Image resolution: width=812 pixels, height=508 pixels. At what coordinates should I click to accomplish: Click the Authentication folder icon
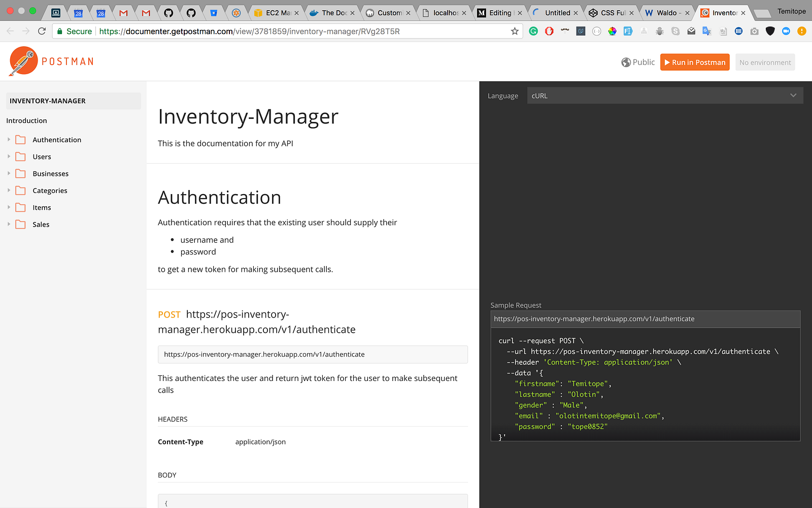(x=20, y=140)
